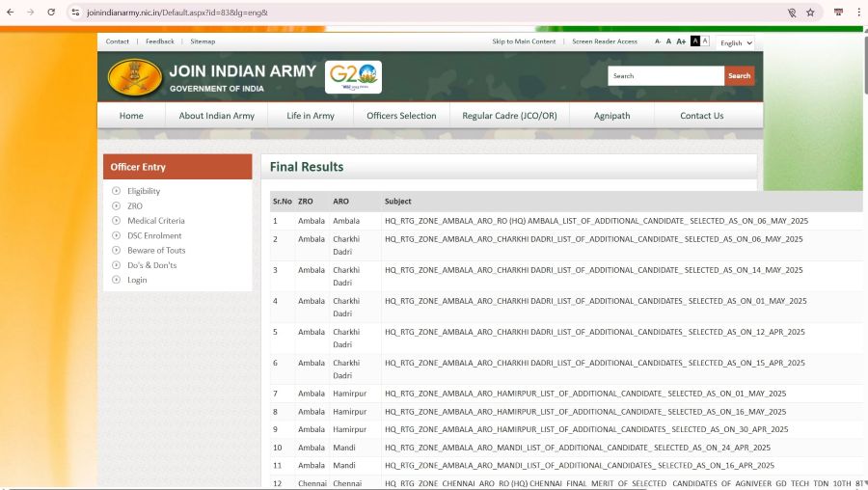Viewport: 868px width, 490px height.
Task: Open Regular Cadre (JCO/OR) menu
Action: pyautogui.click(x=509, y=116)
